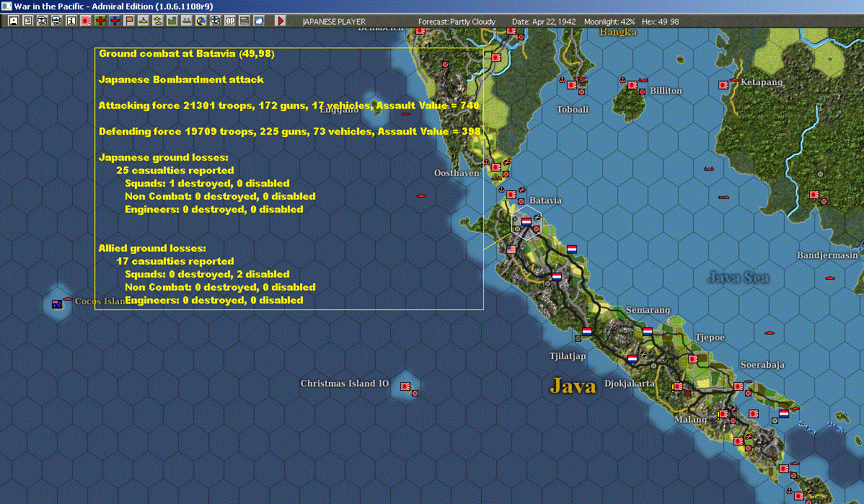
Task: Click the Malang city label
Action: click(690, 420)
